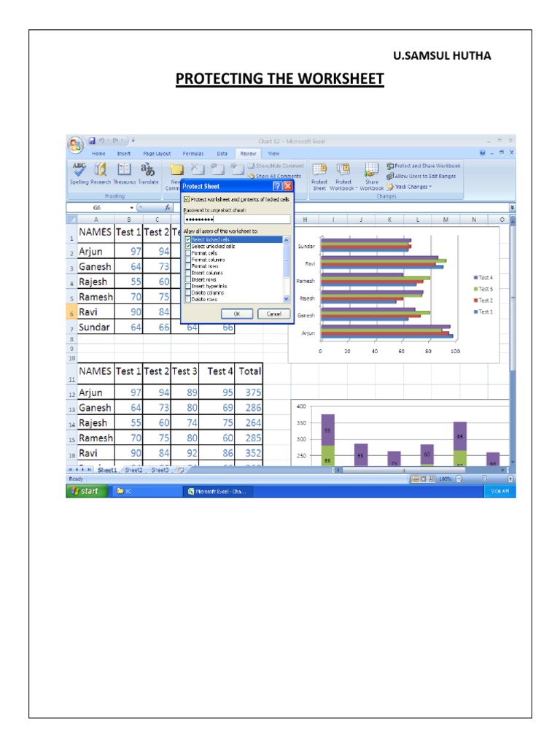Open Track Changes menu
Screen dimensions: 560x747
[409, 187]
